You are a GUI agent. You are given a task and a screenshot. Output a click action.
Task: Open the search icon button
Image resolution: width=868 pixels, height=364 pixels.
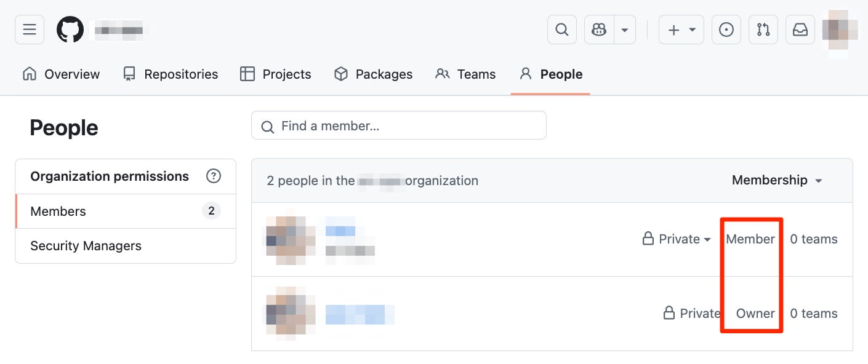point(561,30)
